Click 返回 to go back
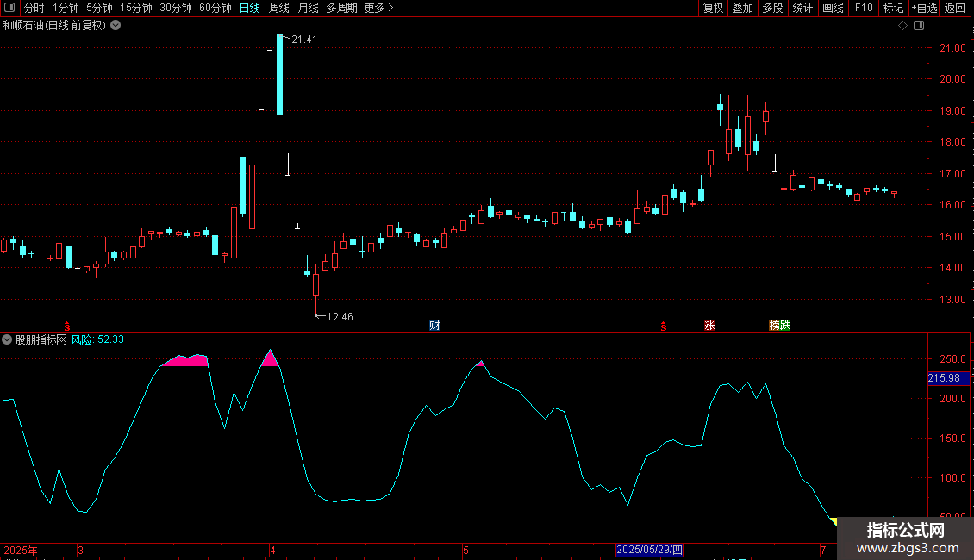This screenshot has width=974, height=560. [955, 8]
